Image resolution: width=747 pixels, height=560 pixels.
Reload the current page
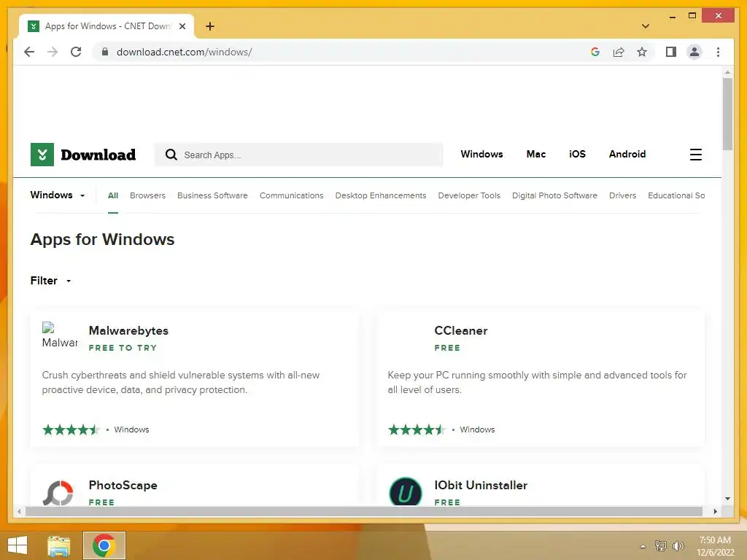(x=76, y=52)
